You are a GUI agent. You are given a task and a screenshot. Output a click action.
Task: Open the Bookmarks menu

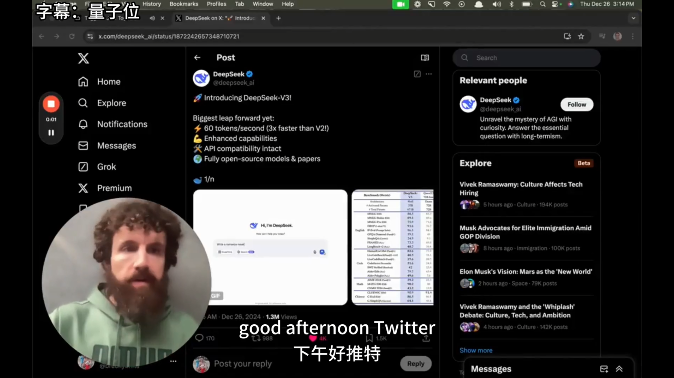click(184, 4)
